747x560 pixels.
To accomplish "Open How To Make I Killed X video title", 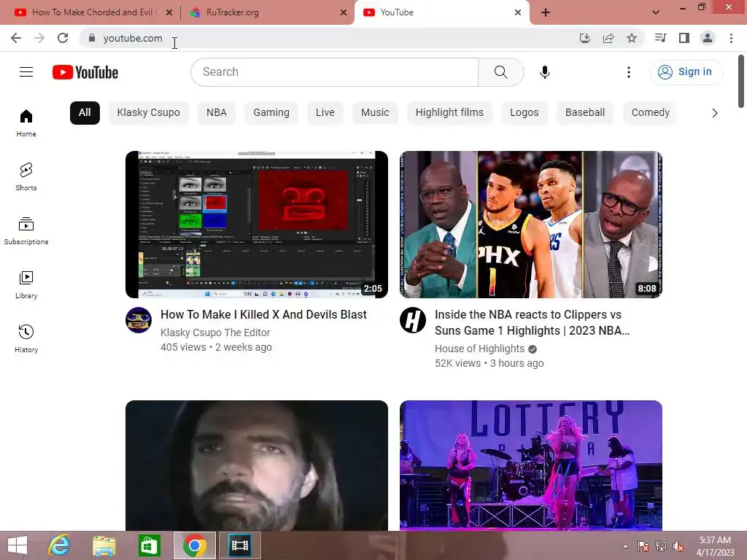I will click(x=263, y=315).
